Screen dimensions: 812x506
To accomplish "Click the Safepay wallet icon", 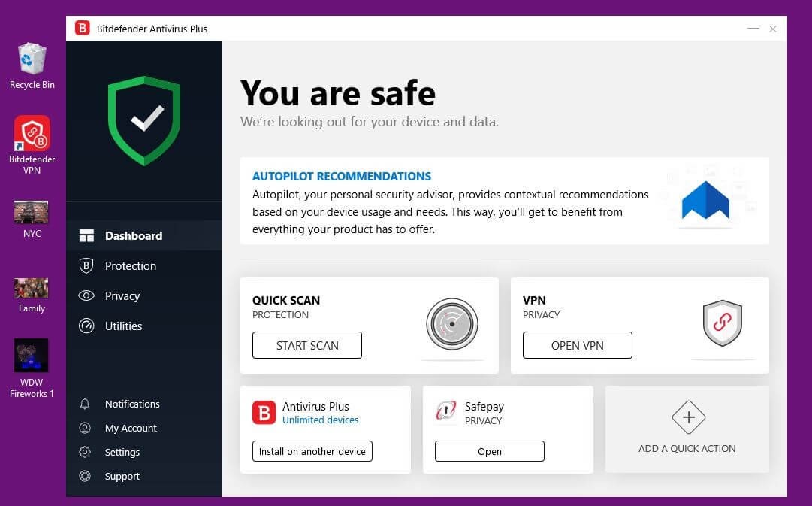I will pyautogui.click(x=446, y=412).
